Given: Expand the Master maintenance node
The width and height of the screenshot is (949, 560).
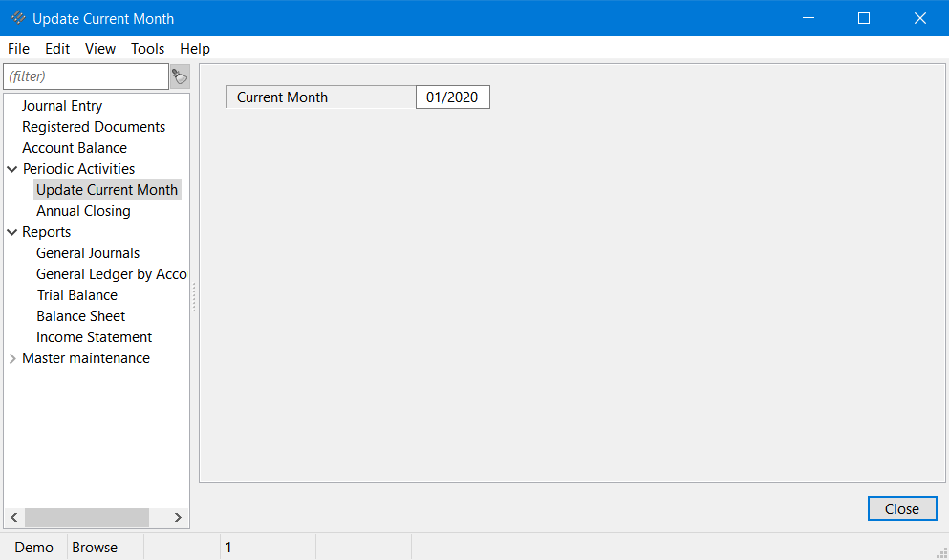Looking at the screenshot, I should (x=12, y=358).
